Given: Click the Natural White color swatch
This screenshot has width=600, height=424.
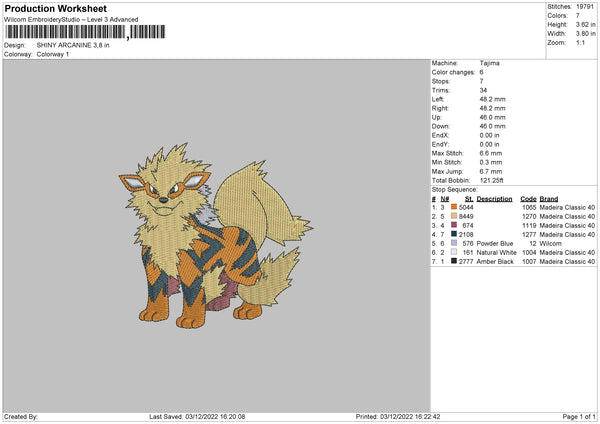Looking at the screenshot, I should tap(454, 252).
